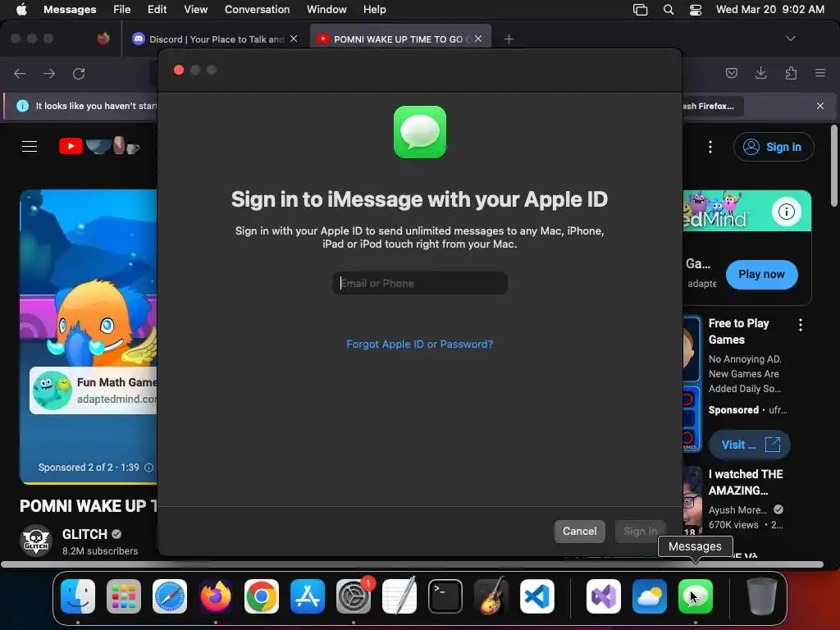Open I watched THE AMAZING video title

tap(746, 482)
